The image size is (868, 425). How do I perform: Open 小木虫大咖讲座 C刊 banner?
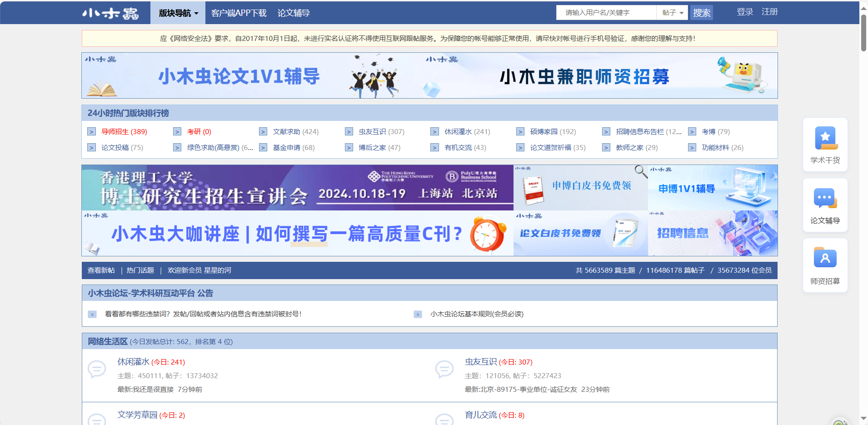tap(298, 233)
